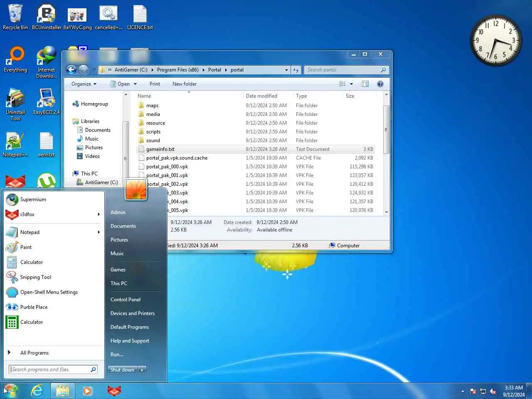Click the volume muted tray icon

click(x=493, y=391)
